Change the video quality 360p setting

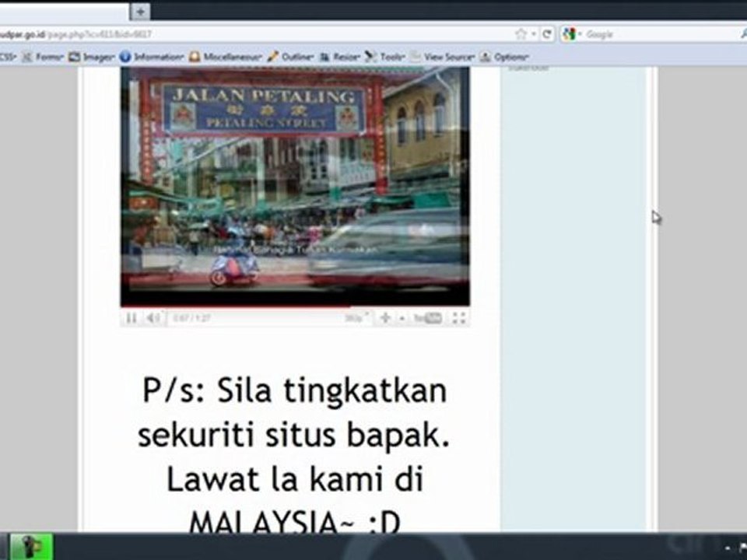click(x=356, y=317)
